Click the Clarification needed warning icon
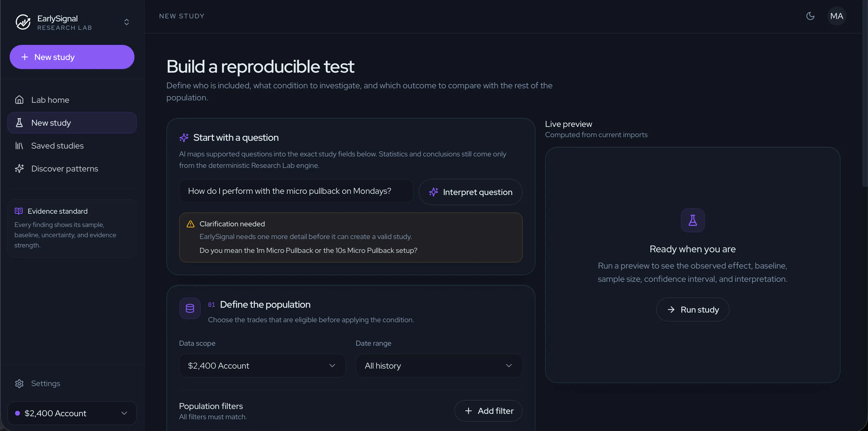Image resolution: width=868 pixels, height=431 pixels. (191, 224)
